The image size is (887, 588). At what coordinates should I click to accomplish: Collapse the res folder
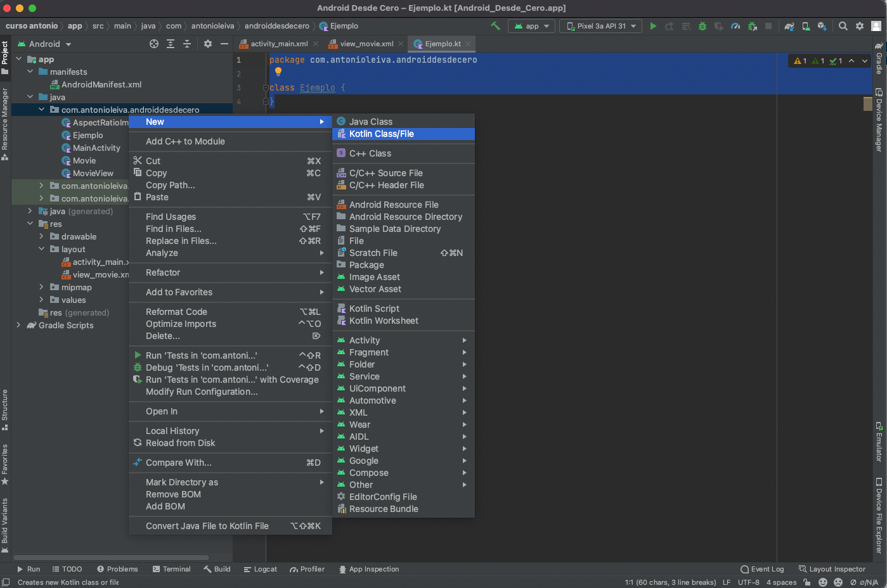coord(30,224)
